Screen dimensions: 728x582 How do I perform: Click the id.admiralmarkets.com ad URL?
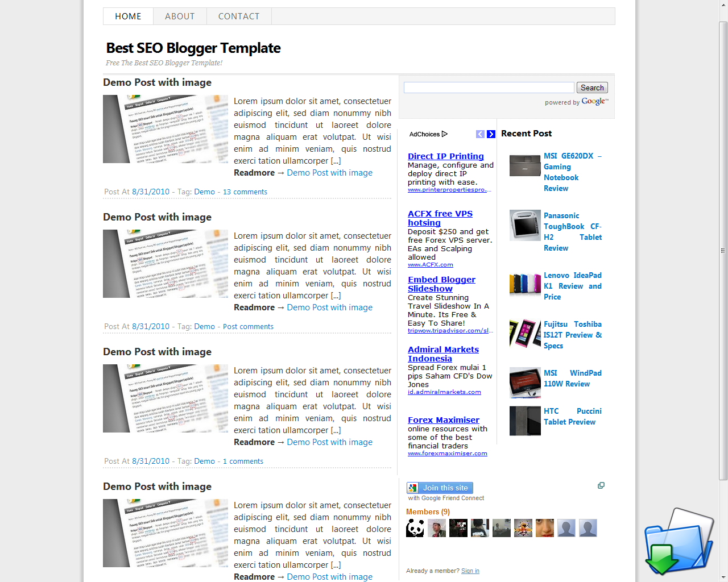[444, 392]
